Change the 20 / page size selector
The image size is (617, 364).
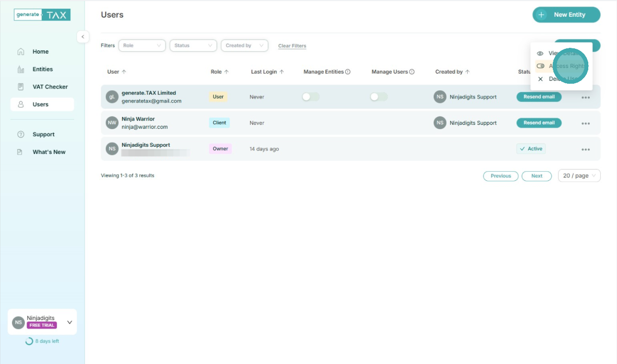pyautogui.click(x=579, y=176)
